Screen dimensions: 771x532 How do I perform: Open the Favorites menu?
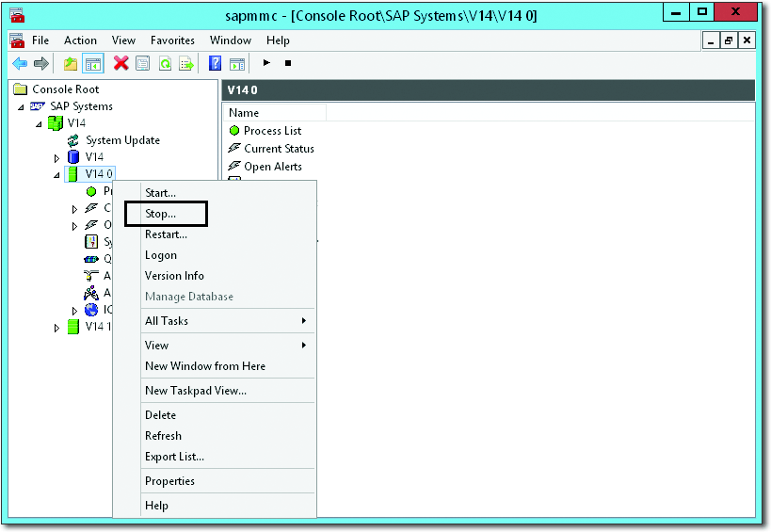tap(172, 40)
